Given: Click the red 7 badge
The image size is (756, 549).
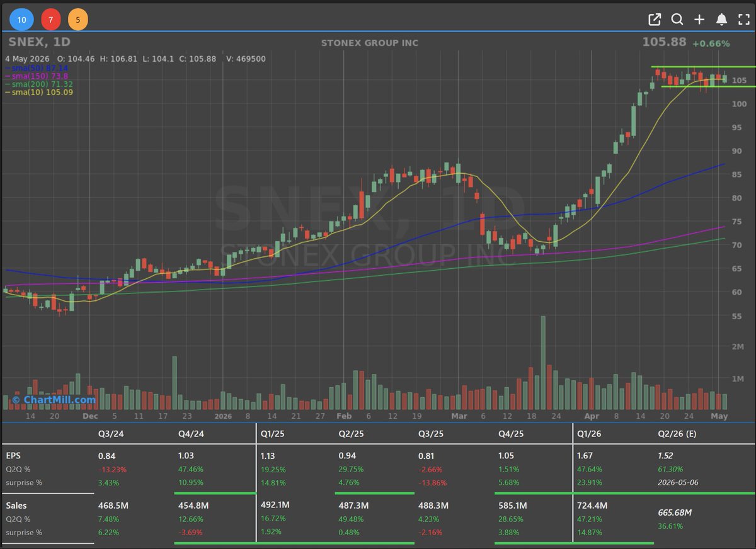Looking at the screenshot, I should tap(50, 20).
